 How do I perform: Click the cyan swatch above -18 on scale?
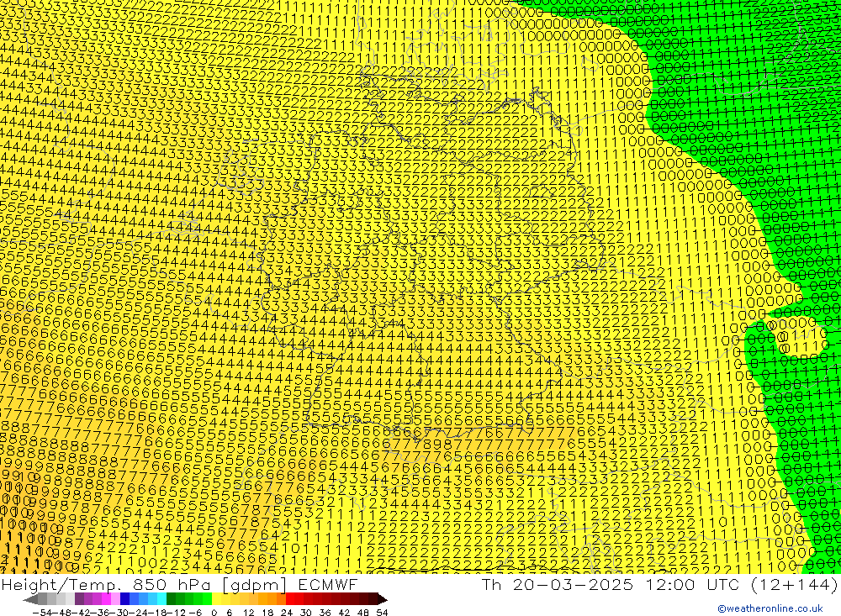[x=161, y=599]
